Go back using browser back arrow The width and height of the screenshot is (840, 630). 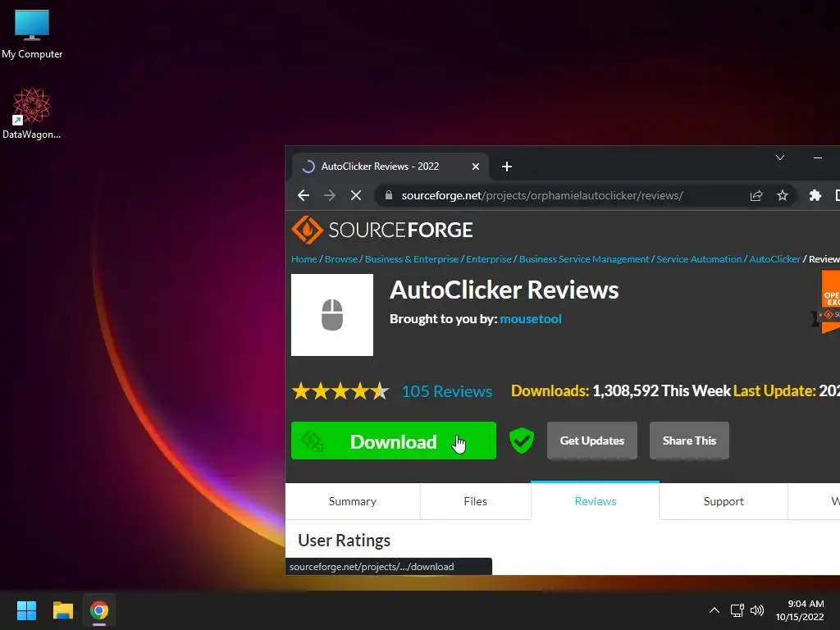tap(304, 195)
